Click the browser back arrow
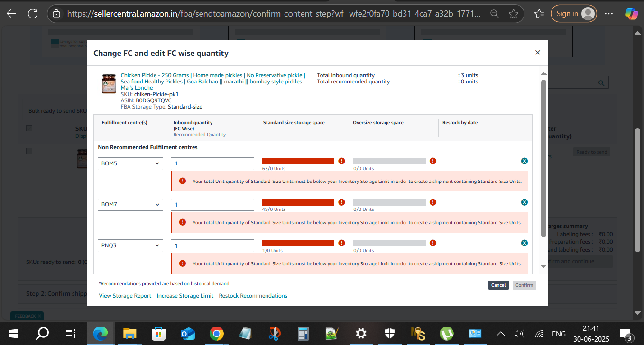This screenshot has width=644, height=345. pos(11,14)
